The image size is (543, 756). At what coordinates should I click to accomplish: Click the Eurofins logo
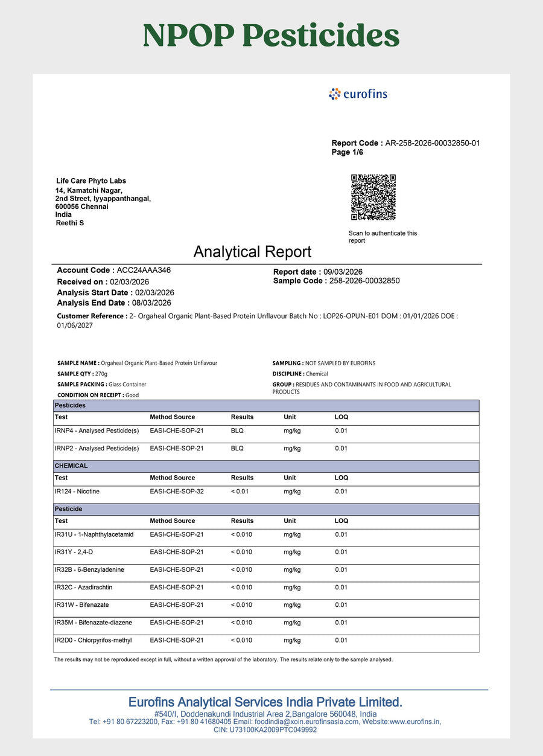358,94
